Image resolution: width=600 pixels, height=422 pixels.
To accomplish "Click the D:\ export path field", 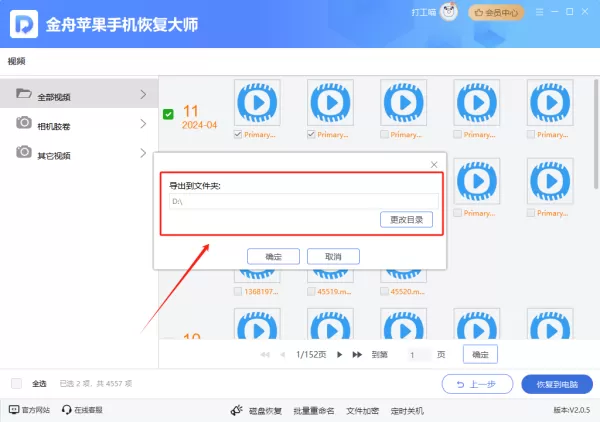I will [x=304, y=201].
